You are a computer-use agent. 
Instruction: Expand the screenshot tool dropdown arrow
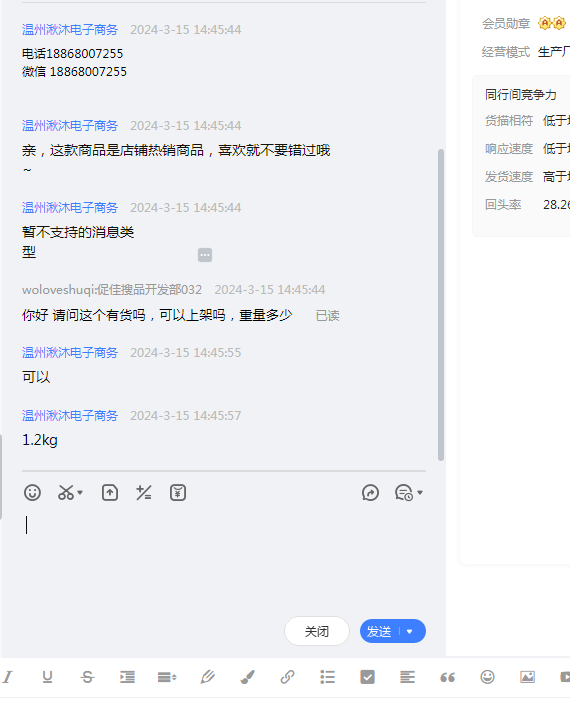[x=80, y=493]
